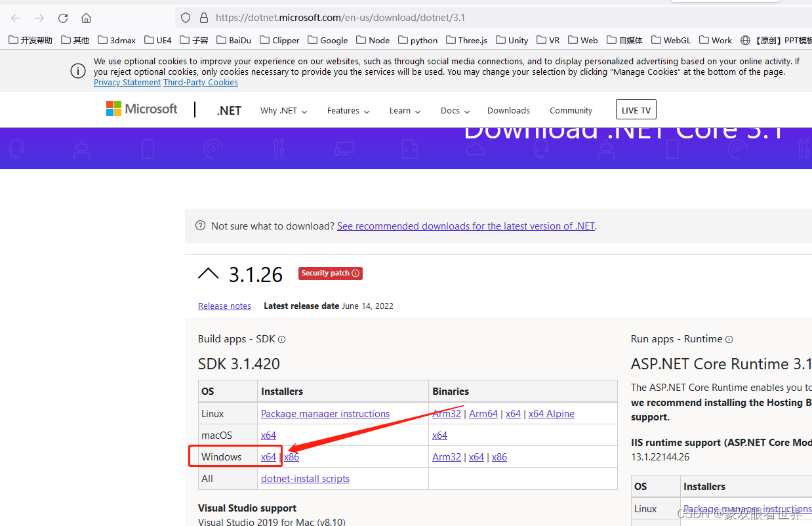Click the LIVE TV button
This screenshot has width=812, height=526.
[636, 110]
